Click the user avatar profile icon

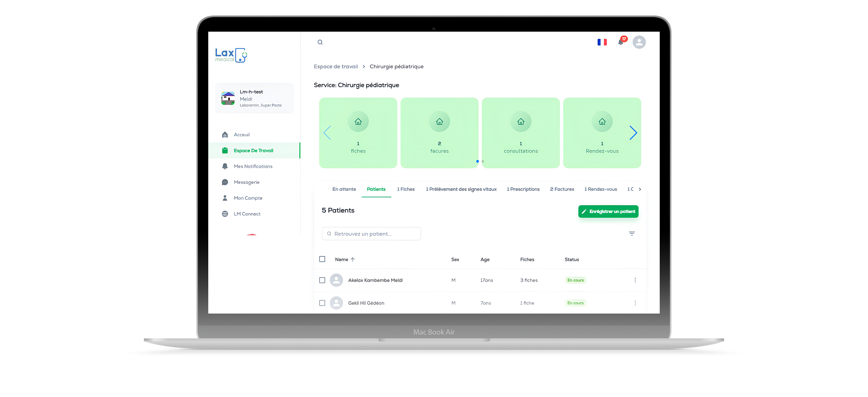(639, 42)
